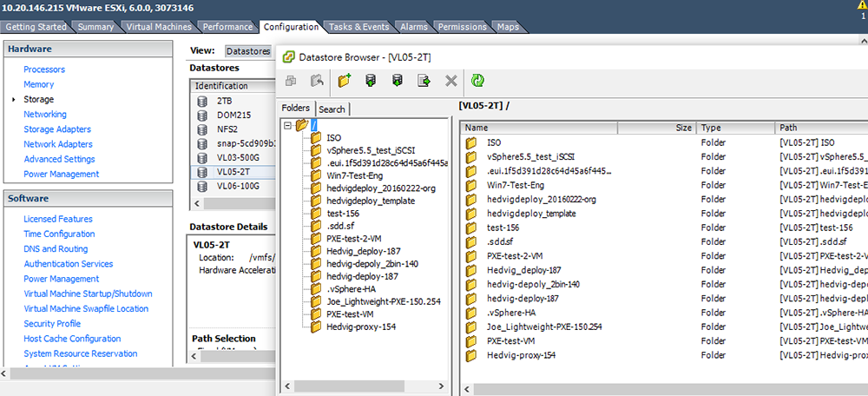This screenshot has width=868, height=396.
Task: Click the VL03-500G datastore disk icon
Action: pyautogui.click(x=202, y=157)
